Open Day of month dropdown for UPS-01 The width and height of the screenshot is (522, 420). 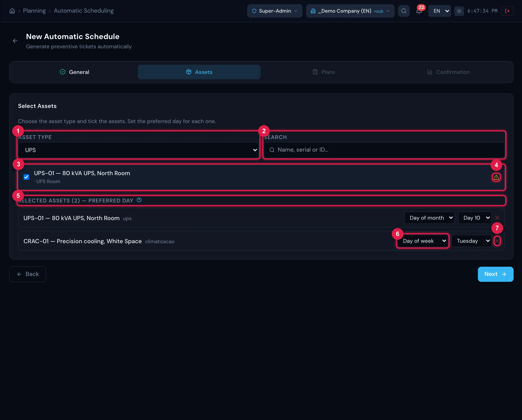[x=429, y=218]
